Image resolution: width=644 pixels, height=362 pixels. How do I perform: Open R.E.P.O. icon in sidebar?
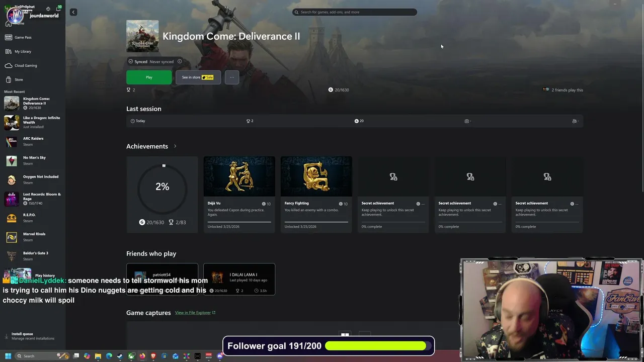(12, 218)
